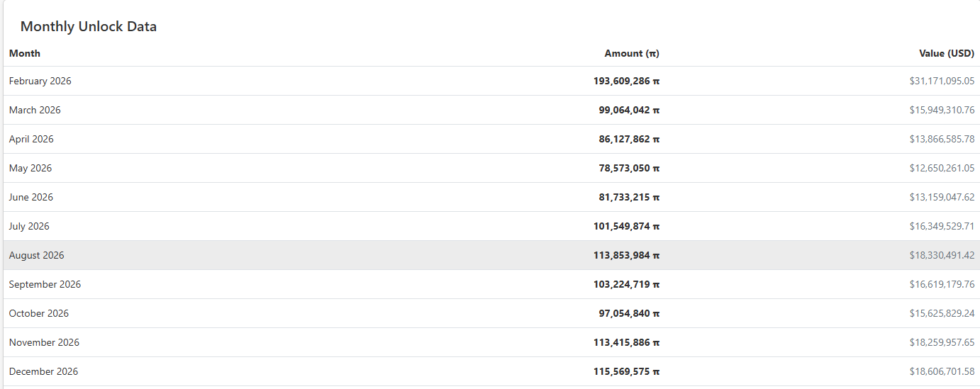Select the $31,171,095.05 value cell

click(942, 81)
